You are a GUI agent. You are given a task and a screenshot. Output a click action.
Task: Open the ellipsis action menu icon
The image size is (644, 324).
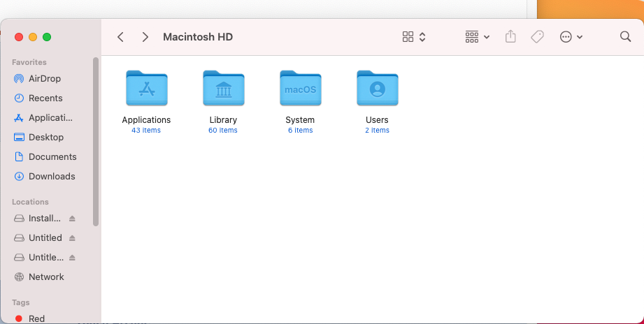pos(566,37)
